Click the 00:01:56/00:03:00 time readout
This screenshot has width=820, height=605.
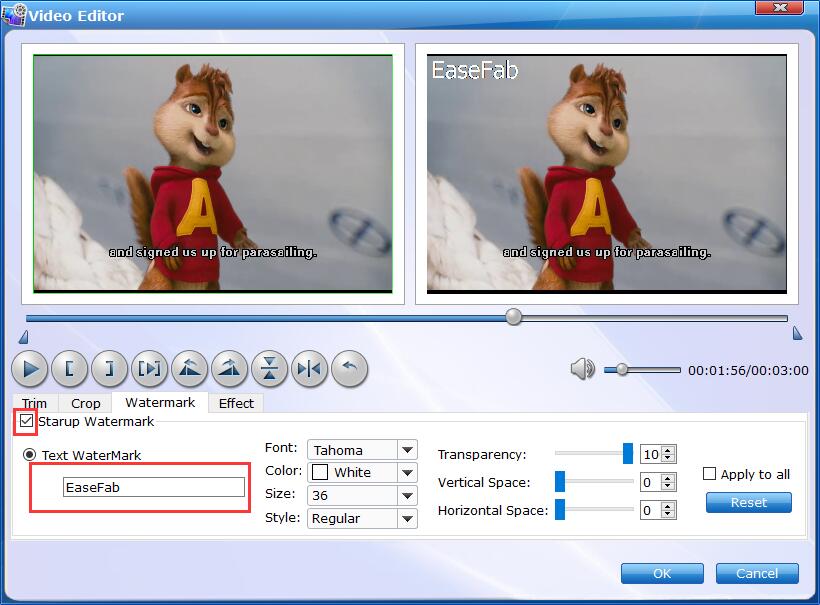coord(748,370)
